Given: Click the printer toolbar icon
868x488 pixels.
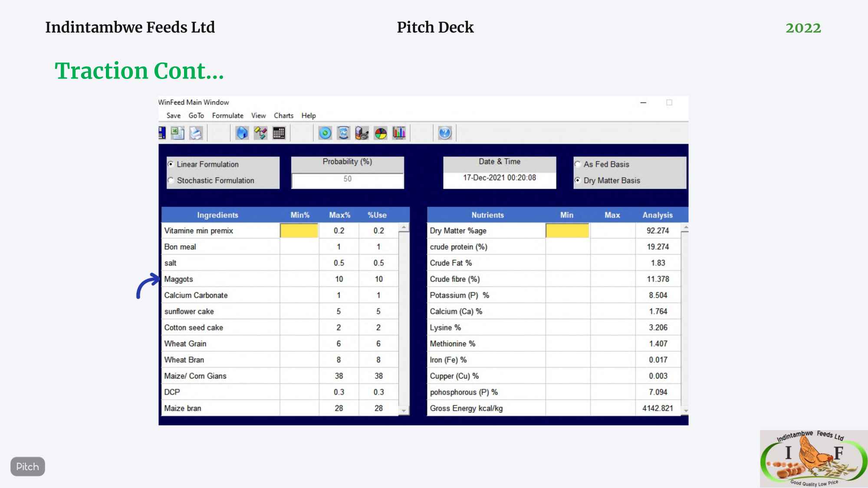Looking at the screenshot, I should (196, 133).
